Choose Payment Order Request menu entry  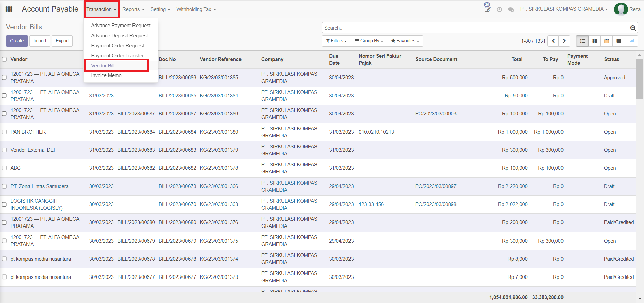[117, 46]
